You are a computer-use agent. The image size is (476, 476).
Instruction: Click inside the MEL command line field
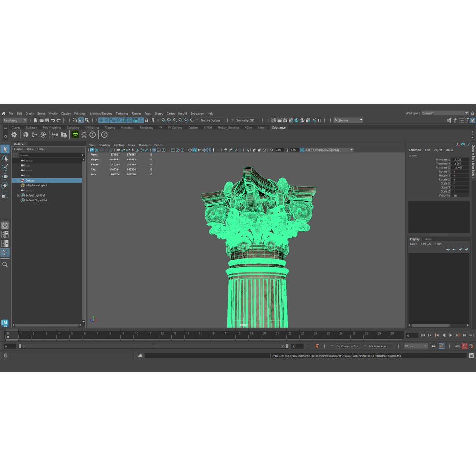220,355
